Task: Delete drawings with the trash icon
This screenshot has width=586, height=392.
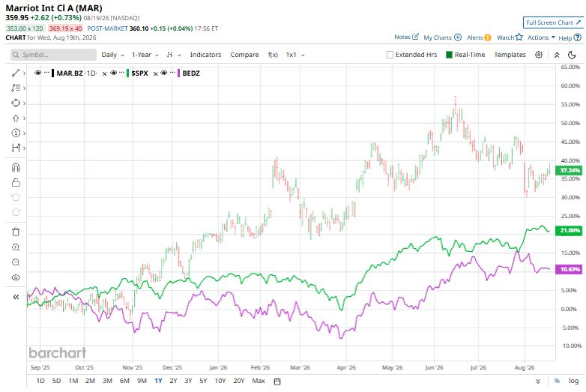Action: click(x=16, y=232)
